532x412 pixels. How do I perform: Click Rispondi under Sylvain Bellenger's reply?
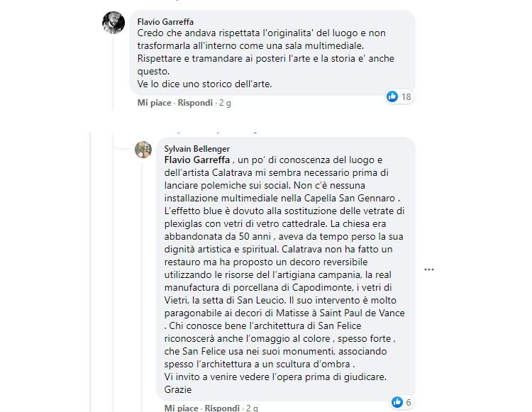[x=221, y=408]
